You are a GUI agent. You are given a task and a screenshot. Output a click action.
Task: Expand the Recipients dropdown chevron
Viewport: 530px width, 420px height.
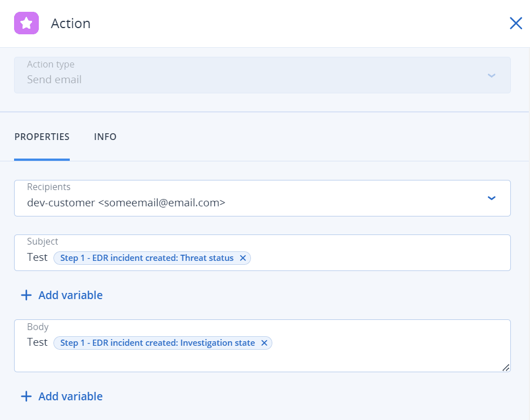point(491,198)
